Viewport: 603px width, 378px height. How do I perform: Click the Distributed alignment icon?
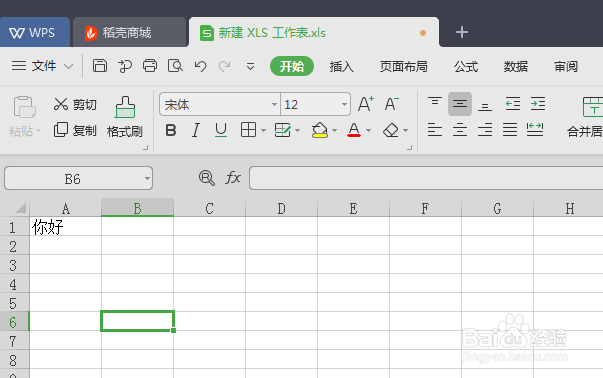click(535, 130)
